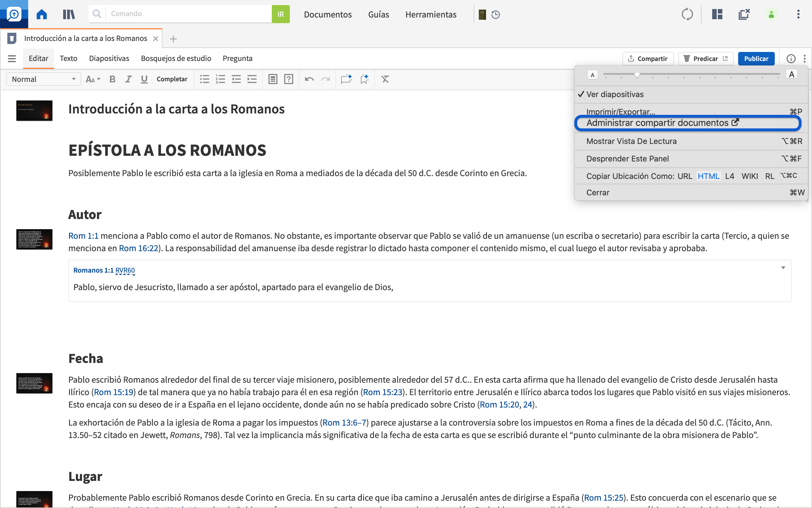Open the application kebab menu at top right
The height and width of the screenshot is (508, 812).
[x=798, y=14]
